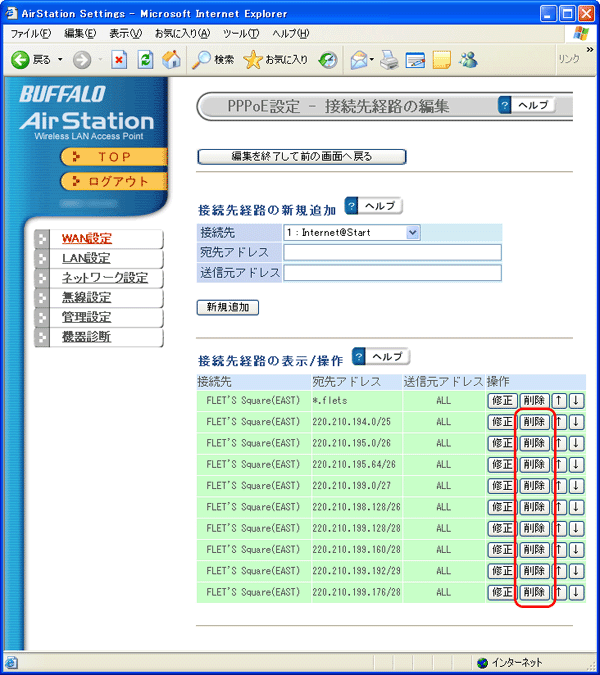This screenshot has width=600, height=675.
Task: Open the Messenger people icon
Action: click(468, 60)
